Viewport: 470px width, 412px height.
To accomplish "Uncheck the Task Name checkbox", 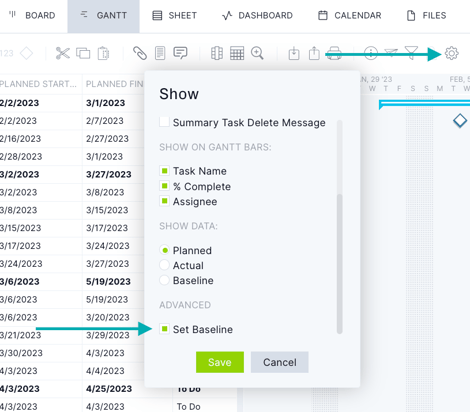I will (164, 171).
